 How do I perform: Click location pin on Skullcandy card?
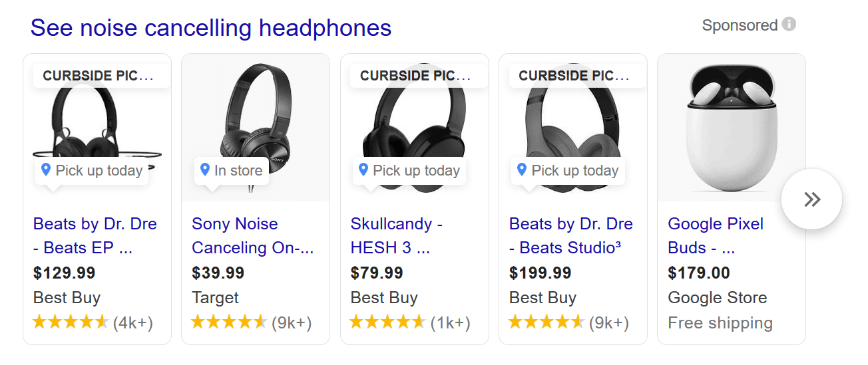pyautogui.click(x=363, y=170)
